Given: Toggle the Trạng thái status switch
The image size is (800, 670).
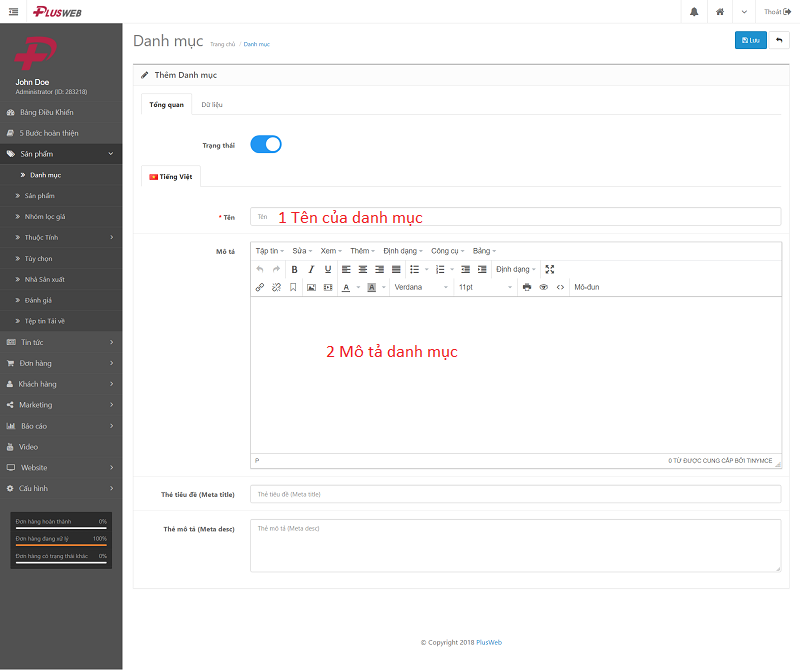Looking at the screenshot, I should coord(266,144).
